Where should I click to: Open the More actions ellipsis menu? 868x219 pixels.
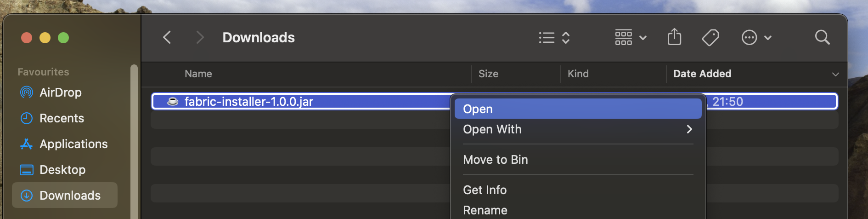click(x=756, y=37)
